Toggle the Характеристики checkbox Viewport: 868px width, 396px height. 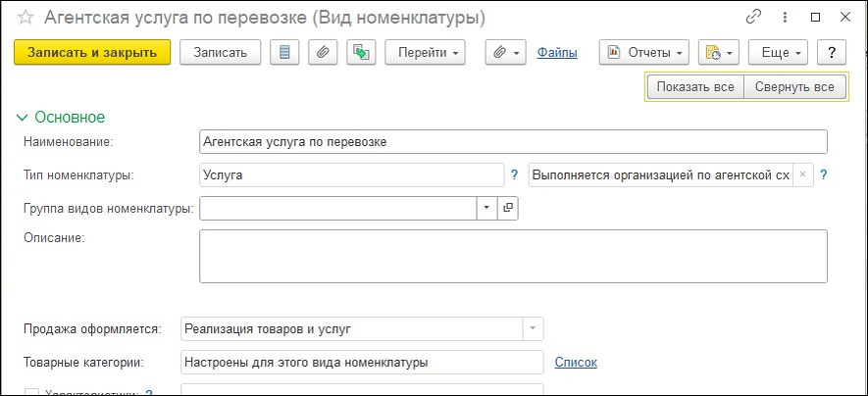[x=32, y=393]
